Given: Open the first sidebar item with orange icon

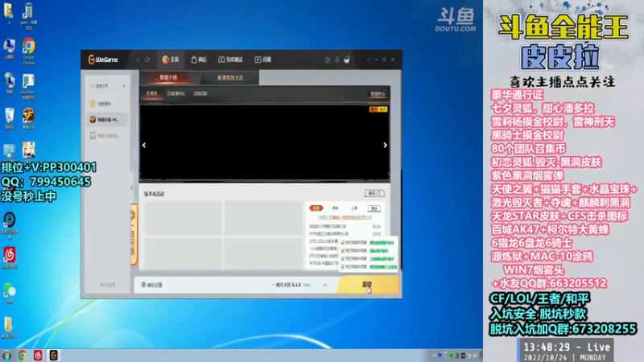Looking at the screenshot, I should point(107,104).
